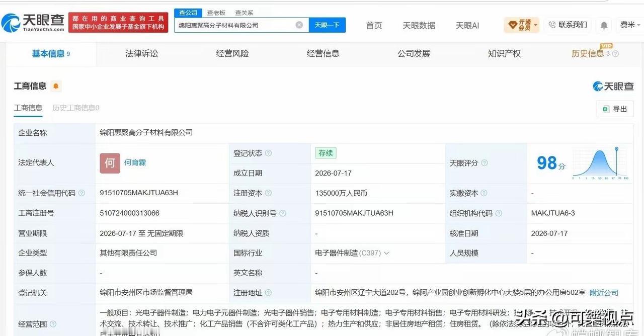644x336 pixels.
Task: Click 2026-07-17 至 无固定期限 business term
Action: (141, 233)
